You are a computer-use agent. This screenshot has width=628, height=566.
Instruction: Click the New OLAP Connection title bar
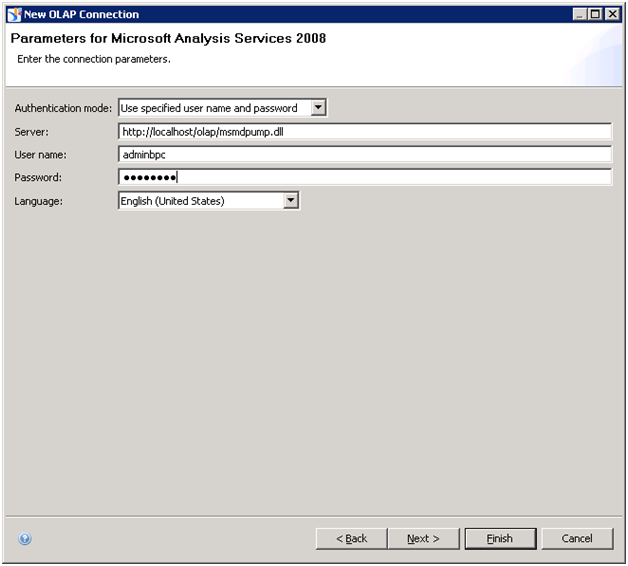[x=300, y=14]
